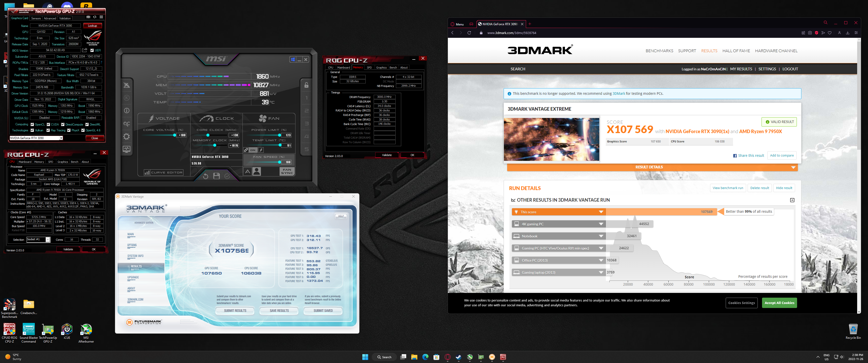Expand the Gaming PC HTC Vive row arrow
This screenshot has height=363, width=868.
click(601, 248)
